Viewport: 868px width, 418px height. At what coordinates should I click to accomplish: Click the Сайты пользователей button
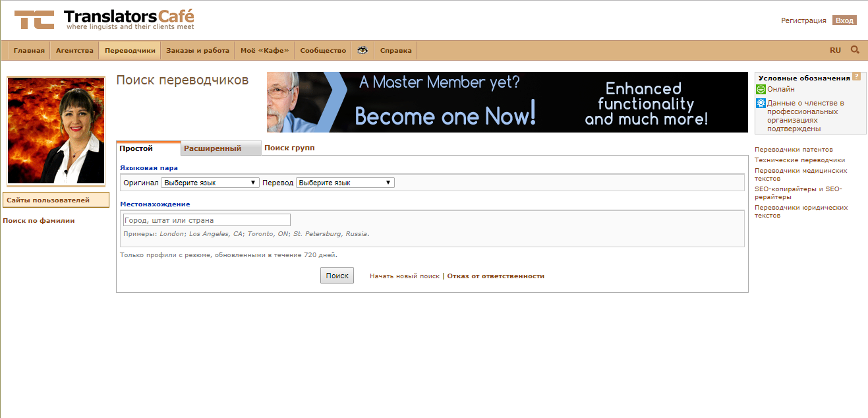[56, 200]
